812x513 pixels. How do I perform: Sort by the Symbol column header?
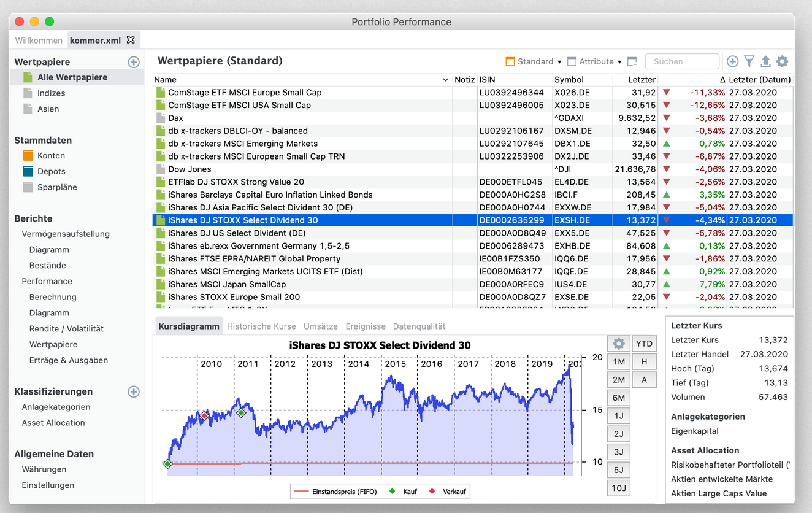(x=582, y=80)
